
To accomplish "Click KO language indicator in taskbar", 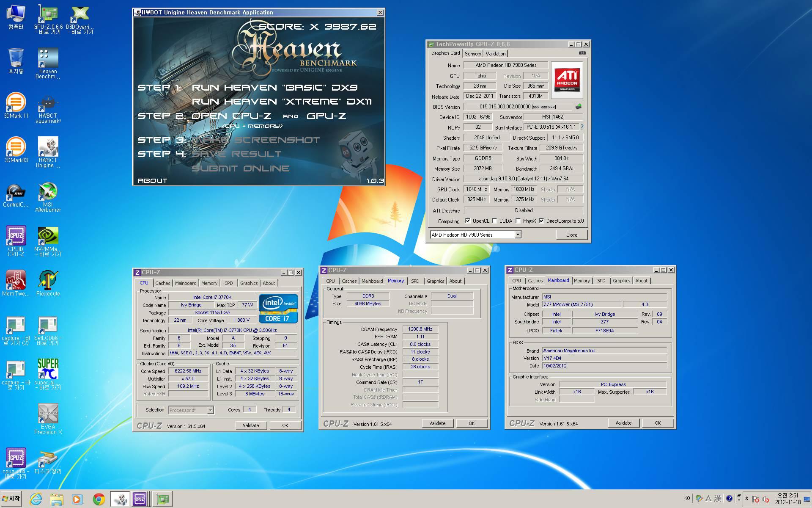I will pyautogui.click(x=687, y=499).
